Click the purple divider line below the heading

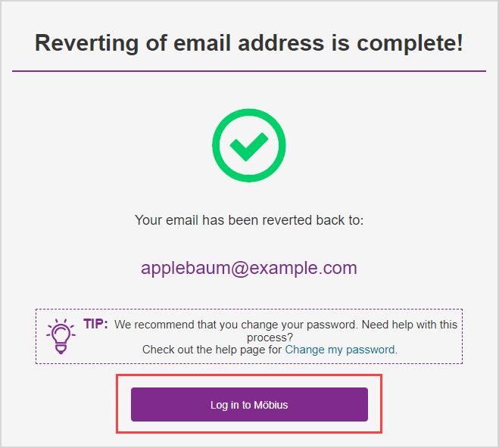[x=248, y=71]
